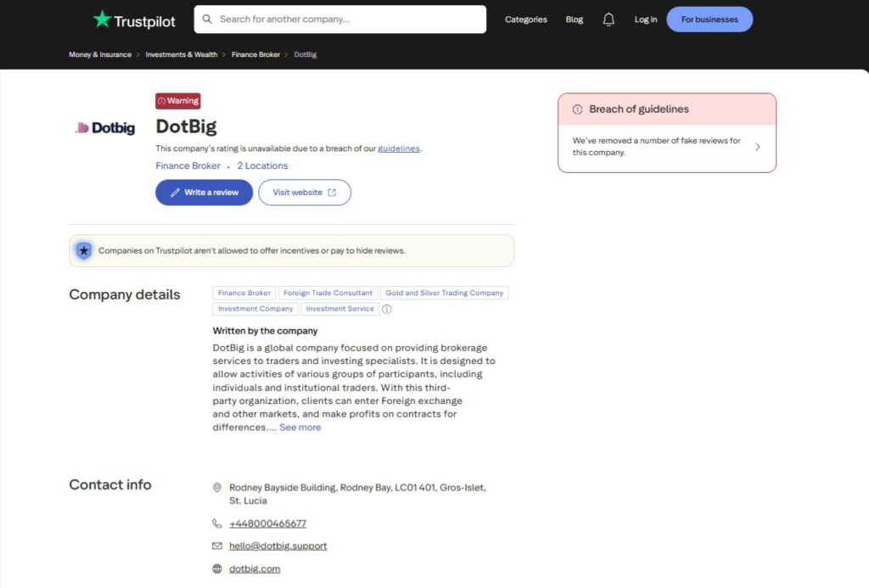This screenshot has height=588, width=869.
Task: Click the search magnifier icon
Action: coord(206,19)
